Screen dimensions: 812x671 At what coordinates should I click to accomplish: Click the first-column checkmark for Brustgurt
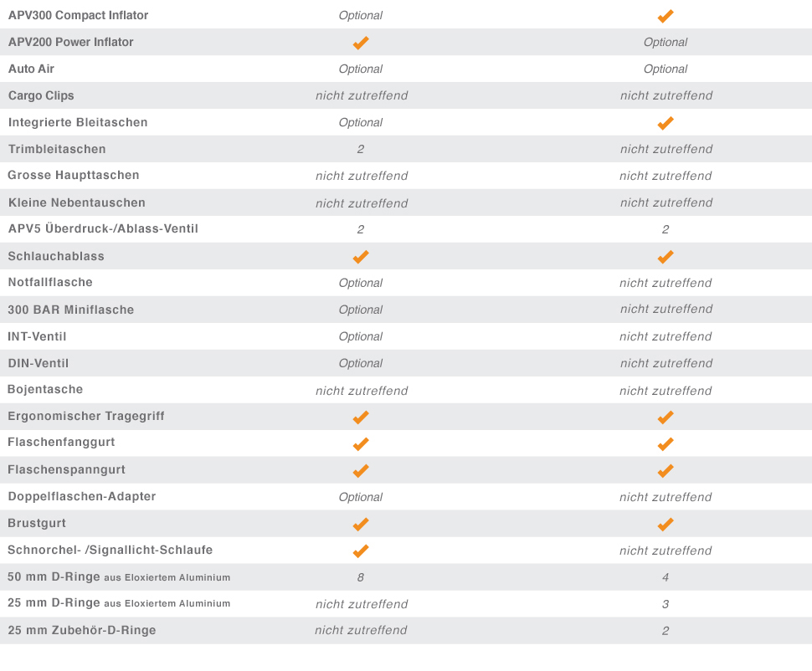click(x=361, y=525)
